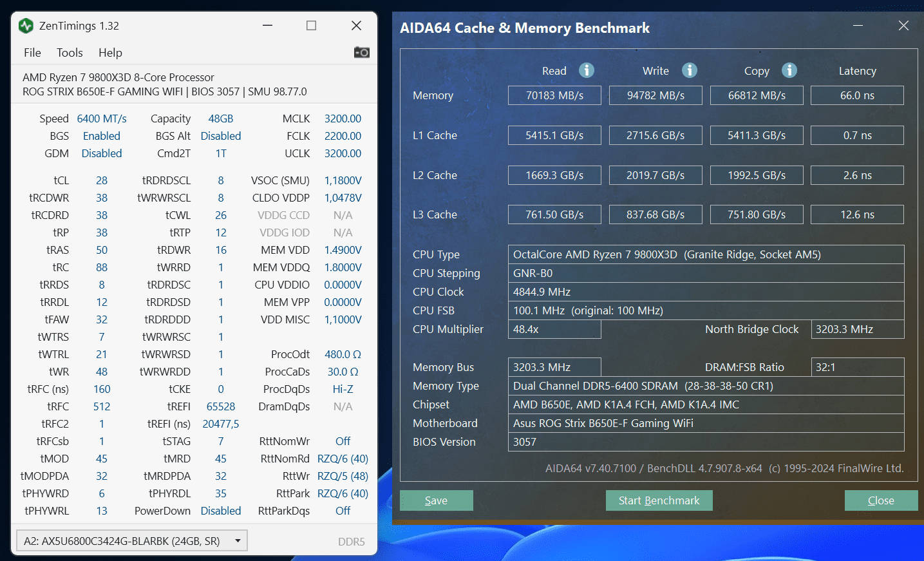Viewport: 924px width, 561px height.
Task: Click the tRAS value 50
Action: pos(102,250)
